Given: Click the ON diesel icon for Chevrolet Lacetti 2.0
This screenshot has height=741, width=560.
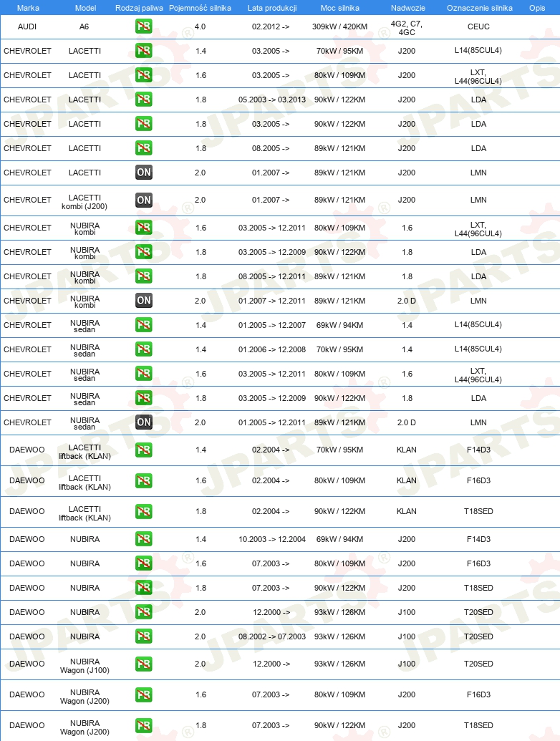Looking at the screenshot, I should [144, 173].
